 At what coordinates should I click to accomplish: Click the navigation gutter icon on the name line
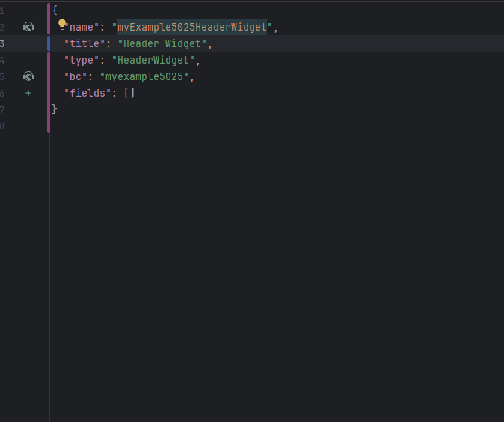[28, 27]
